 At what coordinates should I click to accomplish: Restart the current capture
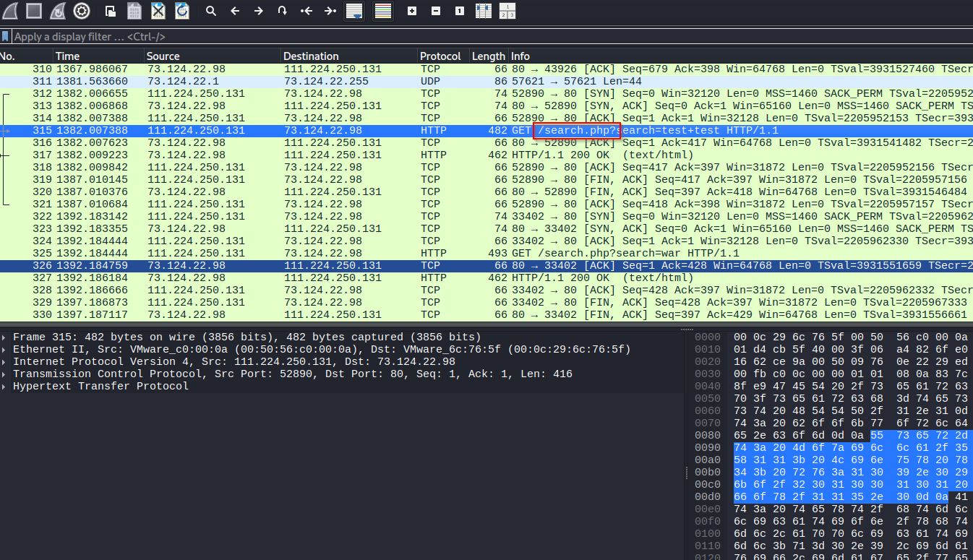click(x=57, y=11)
